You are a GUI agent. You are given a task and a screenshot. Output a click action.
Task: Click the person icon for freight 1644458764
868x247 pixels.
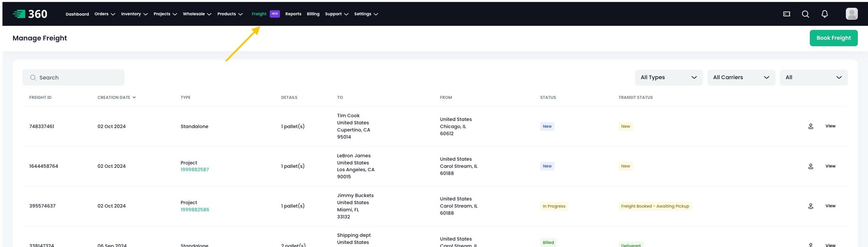[x=810, y=166]
